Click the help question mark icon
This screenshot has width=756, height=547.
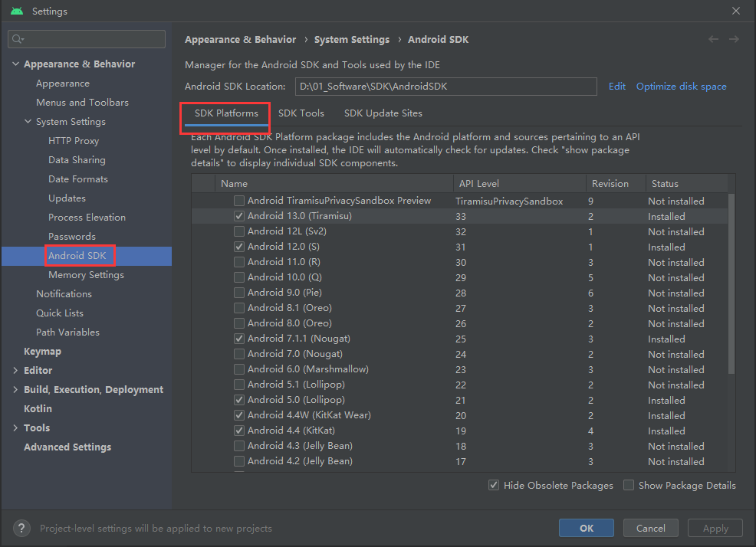point(23,528)
